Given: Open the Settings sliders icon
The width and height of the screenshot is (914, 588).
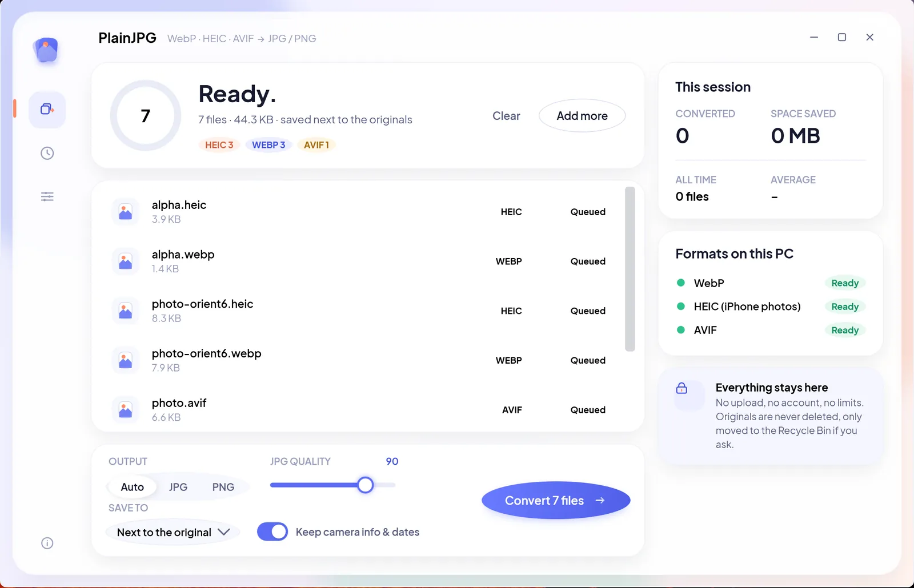Looking at the screenshot, I should 47,197.
